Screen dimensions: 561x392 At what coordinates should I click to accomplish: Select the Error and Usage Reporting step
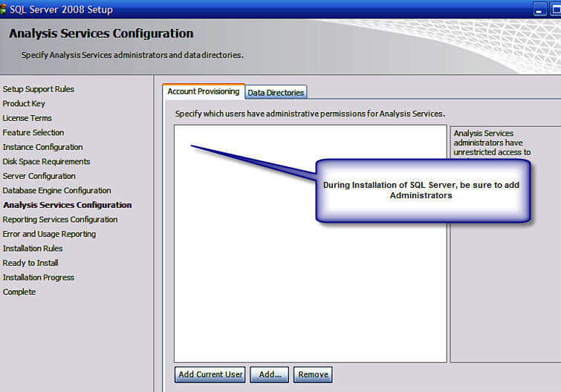(x=49, y=234)
